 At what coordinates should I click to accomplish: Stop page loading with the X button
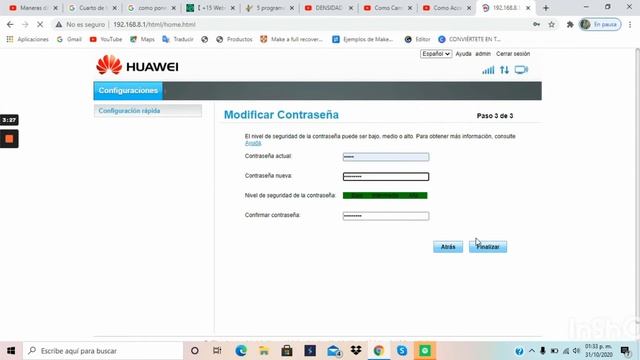pyautogui.click(x=40, y=24)
